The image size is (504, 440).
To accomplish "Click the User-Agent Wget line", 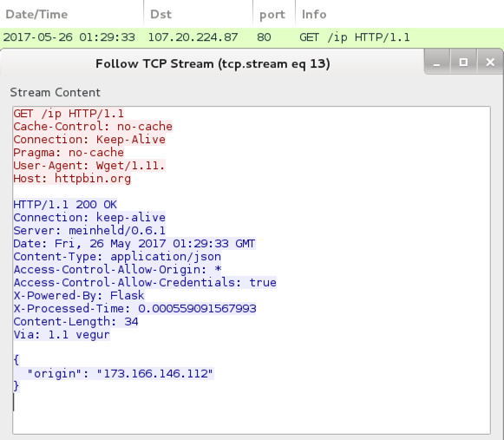I will [89, 165].
